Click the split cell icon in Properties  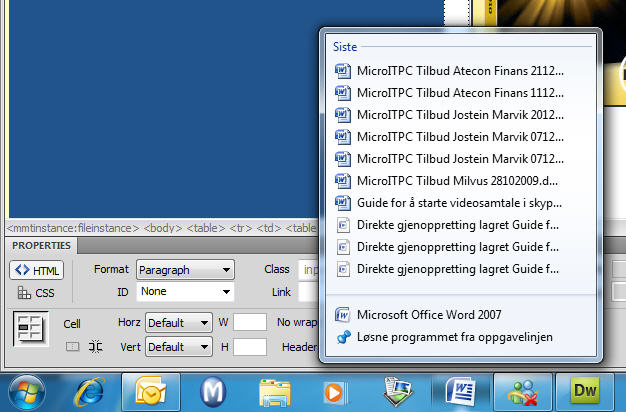[95, 346]
